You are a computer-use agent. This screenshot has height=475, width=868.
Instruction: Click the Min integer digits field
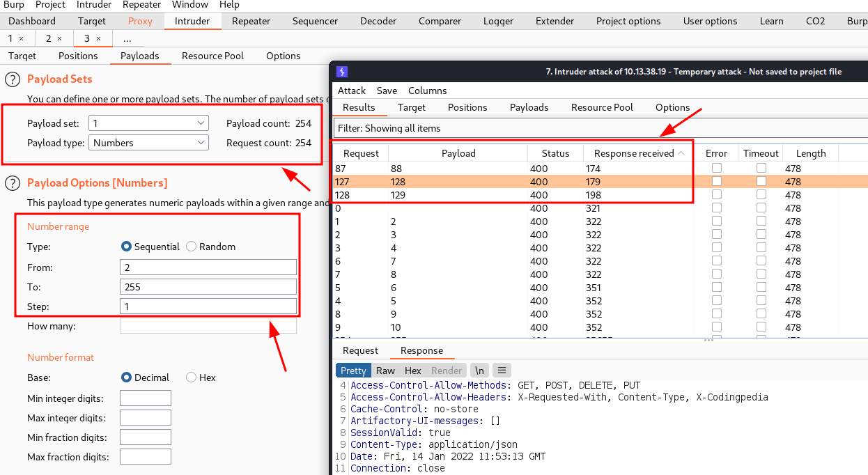[x=146, y=398]
